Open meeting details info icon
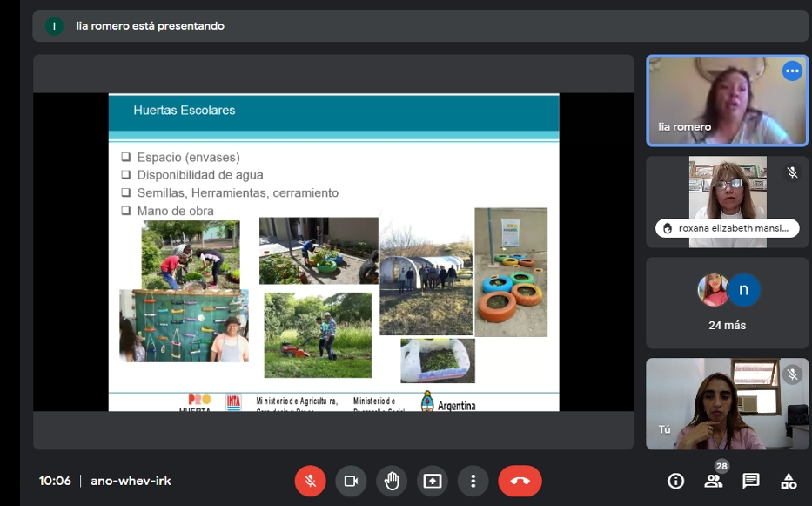This screenshot has height=506, width=812. 675,481
